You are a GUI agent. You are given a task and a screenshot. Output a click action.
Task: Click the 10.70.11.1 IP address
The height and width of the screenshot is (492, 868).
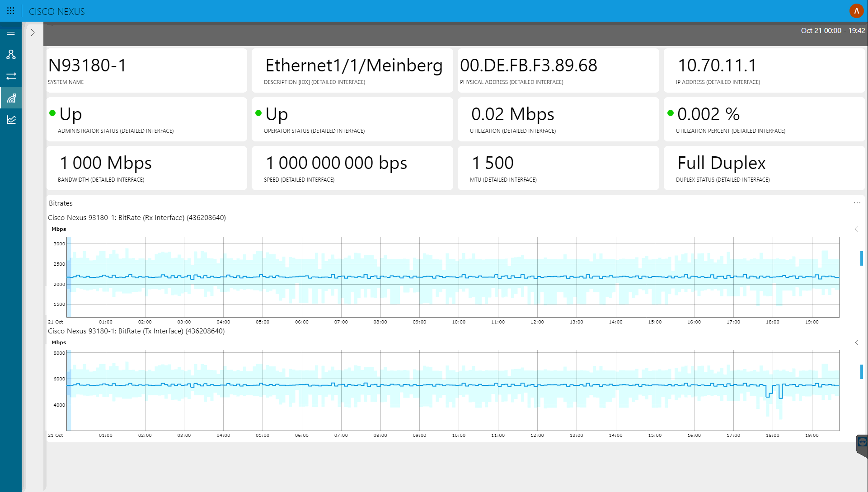(717, 66)
